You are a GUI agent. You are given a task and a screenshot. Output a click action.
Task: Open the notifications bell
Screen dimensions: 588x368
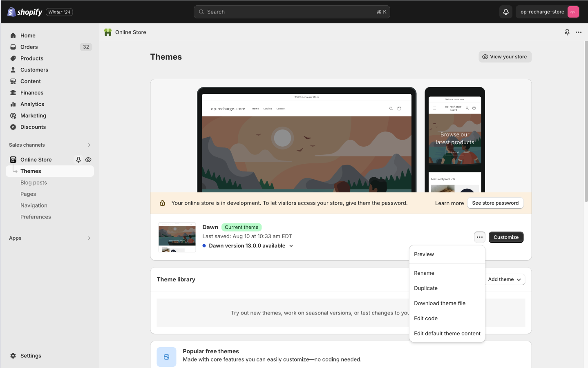(506, 12)
